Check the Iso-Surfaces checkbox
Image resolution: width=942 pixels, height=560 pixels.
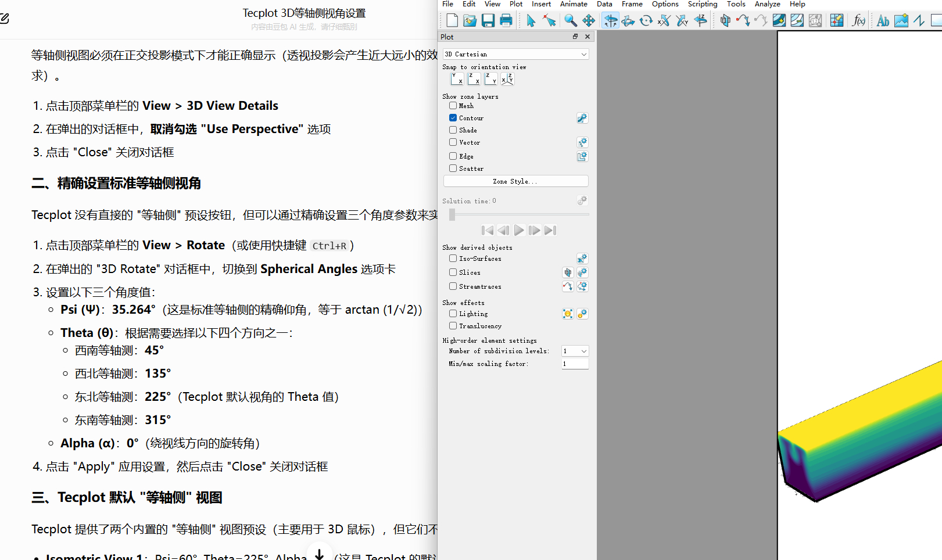[453, 259]
